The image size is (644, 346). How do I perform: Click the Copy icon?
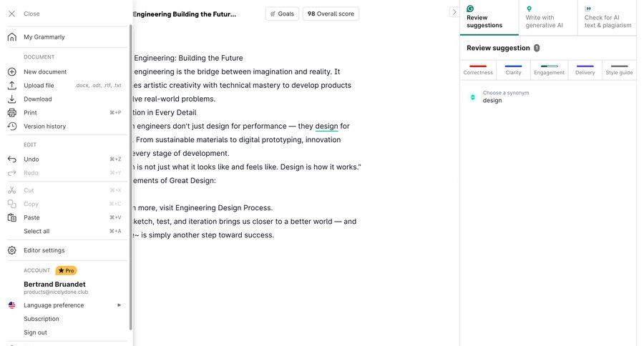pyautogui.click(x=12, y=204)
